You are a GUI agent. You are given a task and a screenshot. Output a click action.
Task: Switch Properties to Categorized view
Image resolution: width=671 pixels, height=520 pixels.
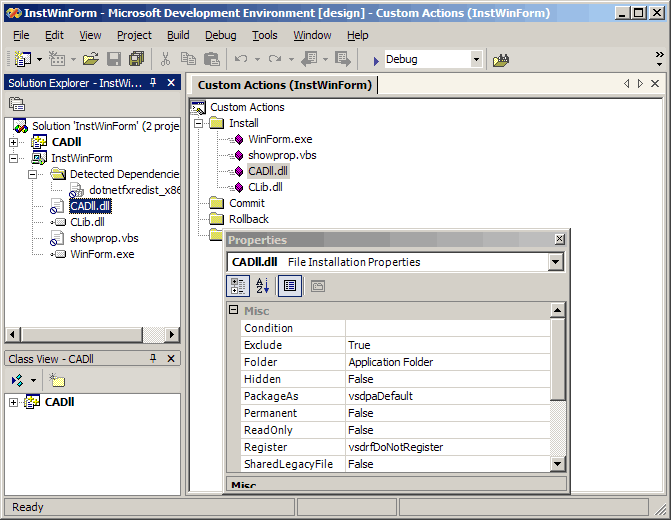point(239,286)
